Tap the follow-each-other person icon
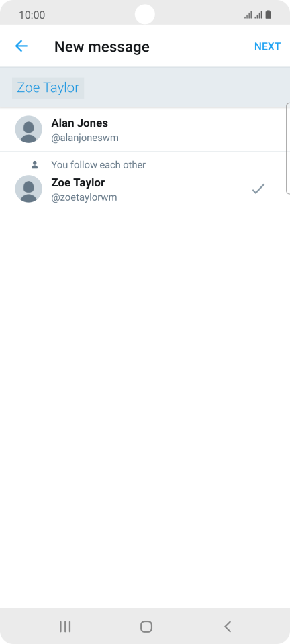Screen dimensions: 290x644 [35, 165]
